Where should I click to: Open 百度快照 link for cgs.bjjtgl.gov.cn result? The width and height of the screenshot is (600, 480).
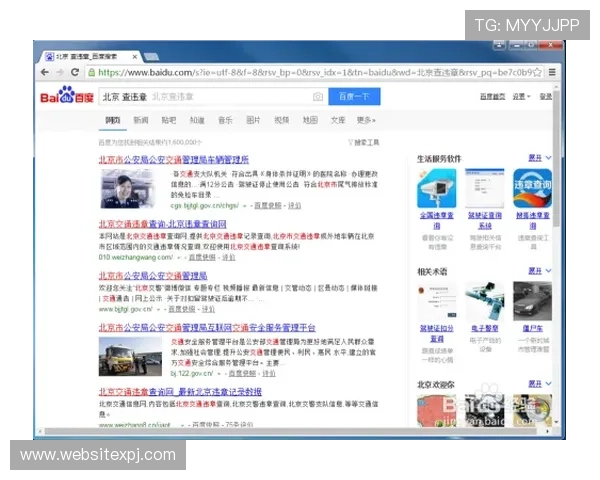pyautogui.click(x=268, y=206)
